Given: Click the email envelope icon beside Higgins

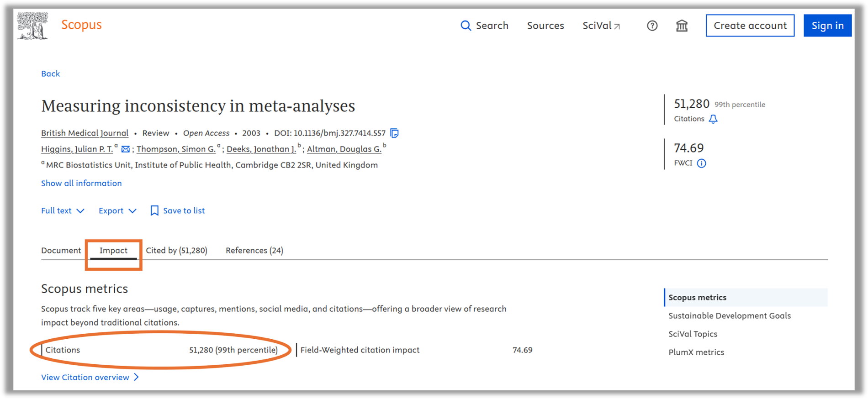Looking at the screenshot, I should pos(126,149).
